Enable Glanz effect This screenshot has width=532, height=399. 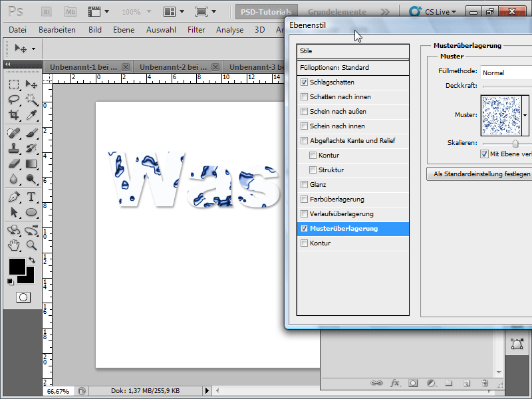304,185
